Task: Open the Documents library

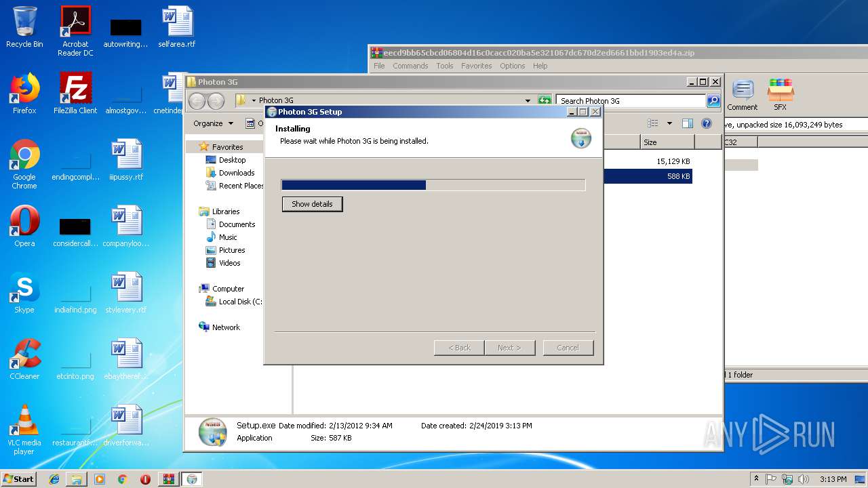Action: [237, 224]
